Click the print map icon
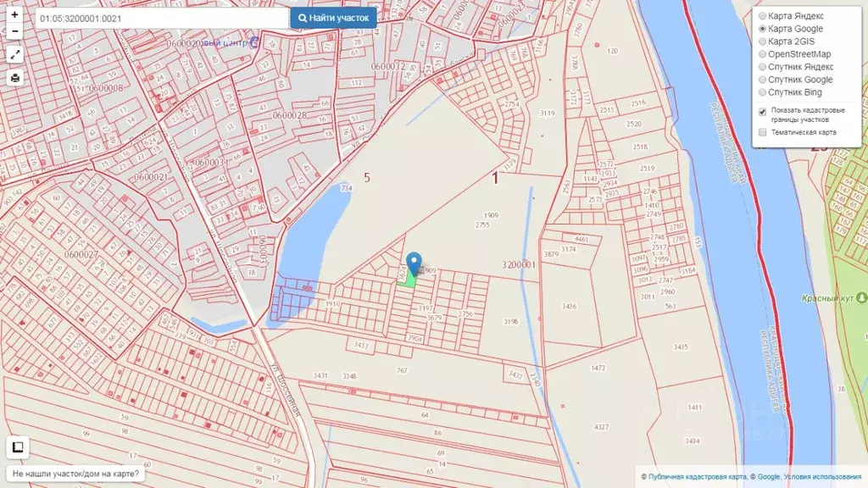Viewport: 868px width, 488px height. pyautogui.click(x=14, y=77)
